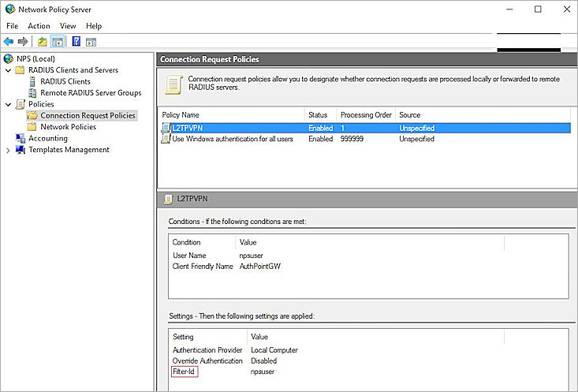Click the Policies scroll icon in tree
This screenshot has width=578, height=392.
[21, 104]
